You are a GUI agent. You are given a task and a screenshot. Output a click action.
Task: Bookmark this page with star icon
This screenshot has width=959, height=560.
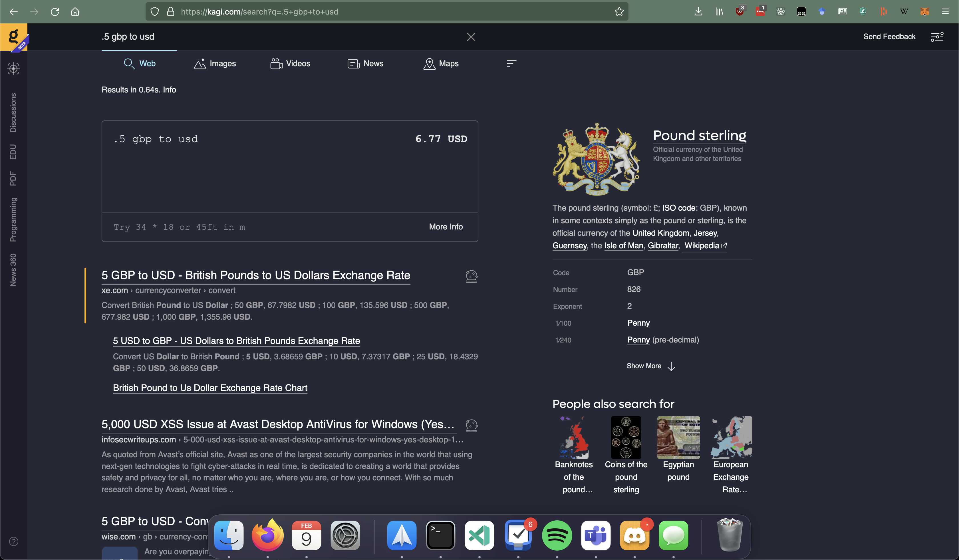[x=619, y=12]
